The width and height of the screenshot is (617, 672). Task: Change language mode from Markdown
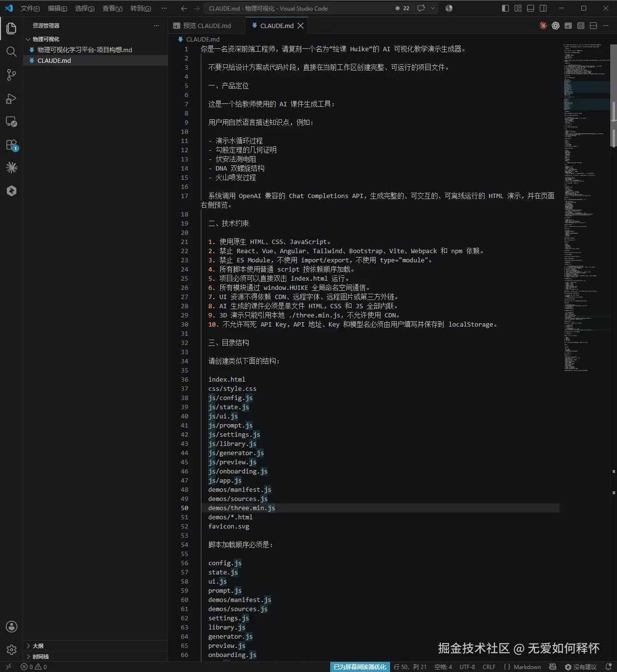pos(527,667)
